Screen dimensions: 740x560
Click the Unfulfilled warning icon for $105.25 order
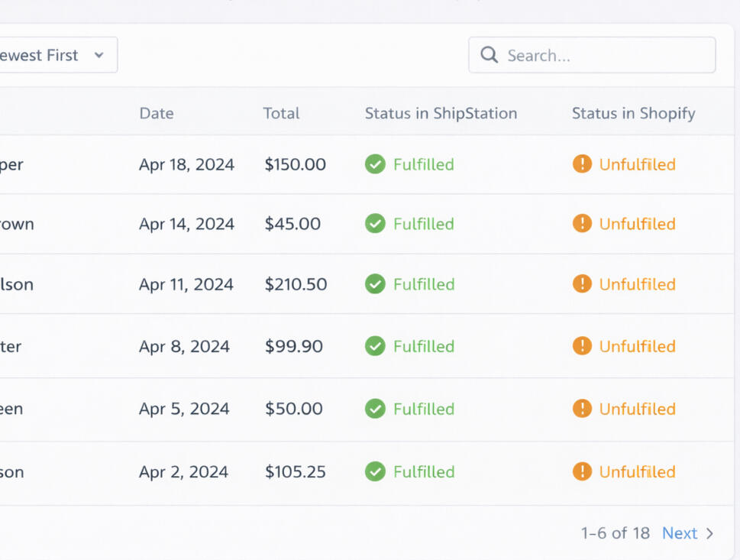click(x=582, y=471)
